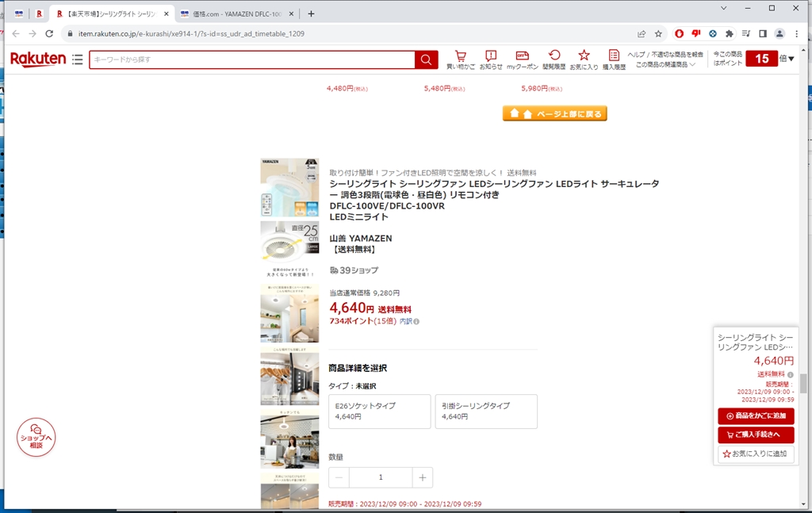The height and width of the screenshot is (513, 812).
Task: Open the Chrome three-dot menu
Action: click(795, 33)
